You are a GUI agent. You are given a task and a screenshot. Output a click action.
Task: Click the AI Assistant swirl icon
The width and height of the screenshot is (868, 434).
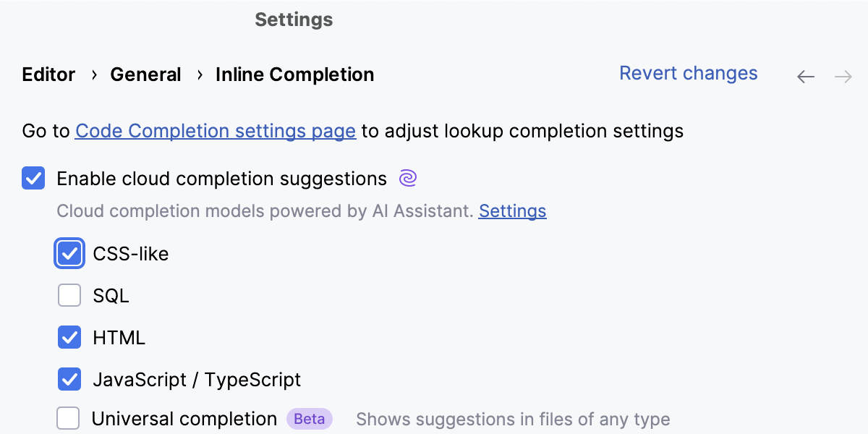[407, 178]
